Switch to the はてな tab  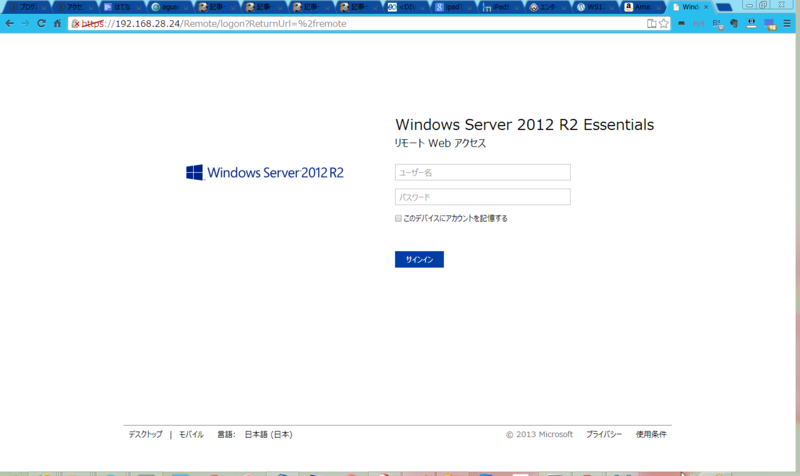click(x=121, y=7)
